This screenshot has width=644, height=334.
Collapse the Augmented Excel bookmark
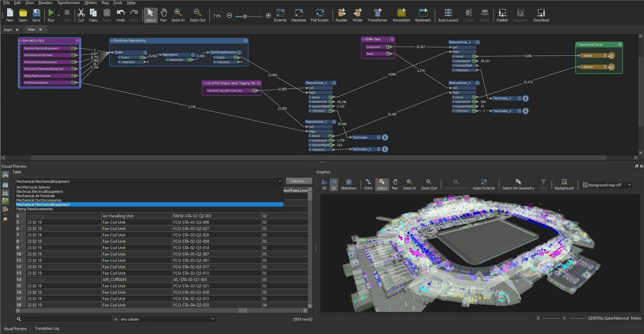pyautogui.click(x=578, y=45)
